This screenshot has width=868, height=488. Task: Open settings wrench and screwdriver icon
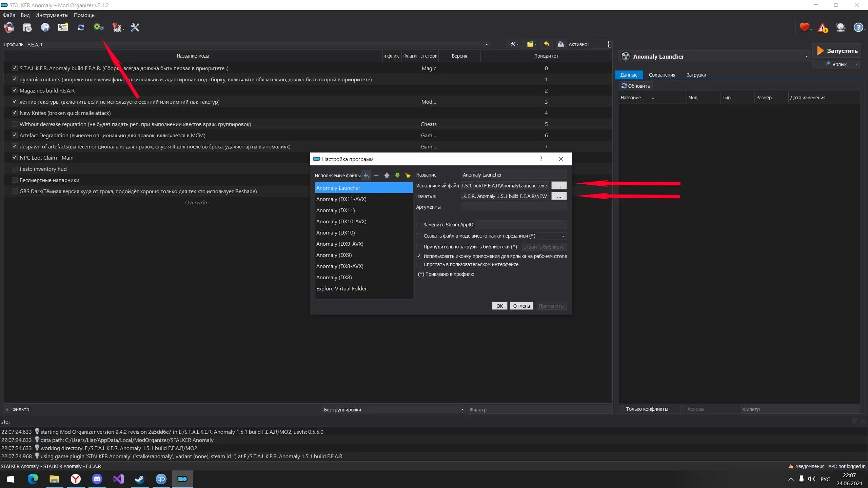tap(135, 27)
